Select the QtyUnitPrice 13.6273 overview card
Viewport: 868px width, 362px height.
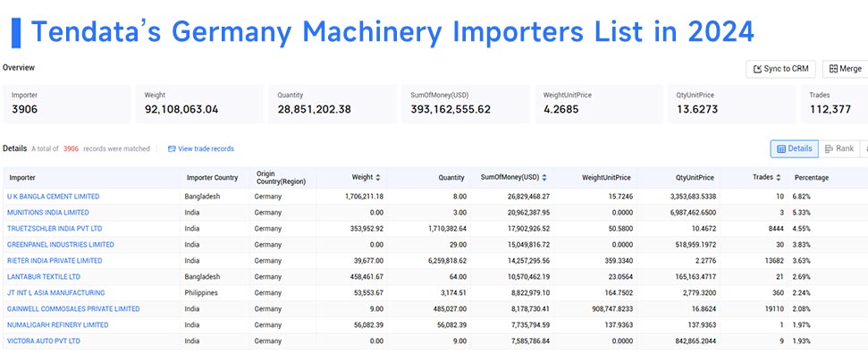(x=731, y=104)
